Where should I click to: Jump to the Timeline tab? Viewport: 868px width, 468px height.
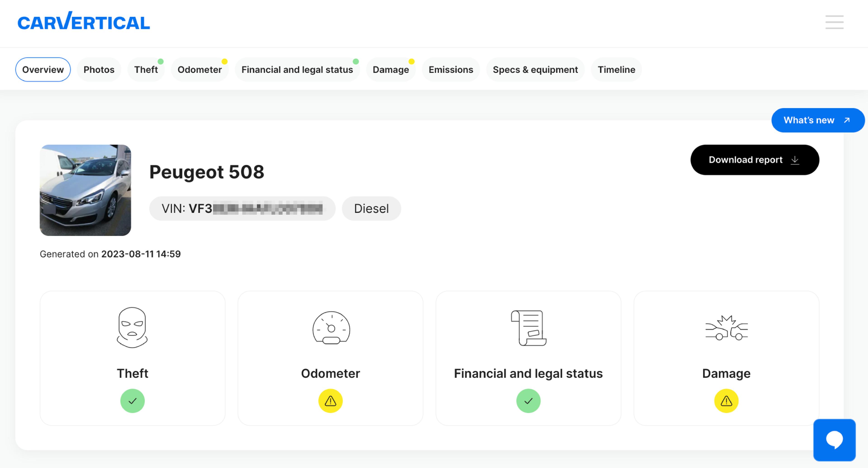click(616, 70)
